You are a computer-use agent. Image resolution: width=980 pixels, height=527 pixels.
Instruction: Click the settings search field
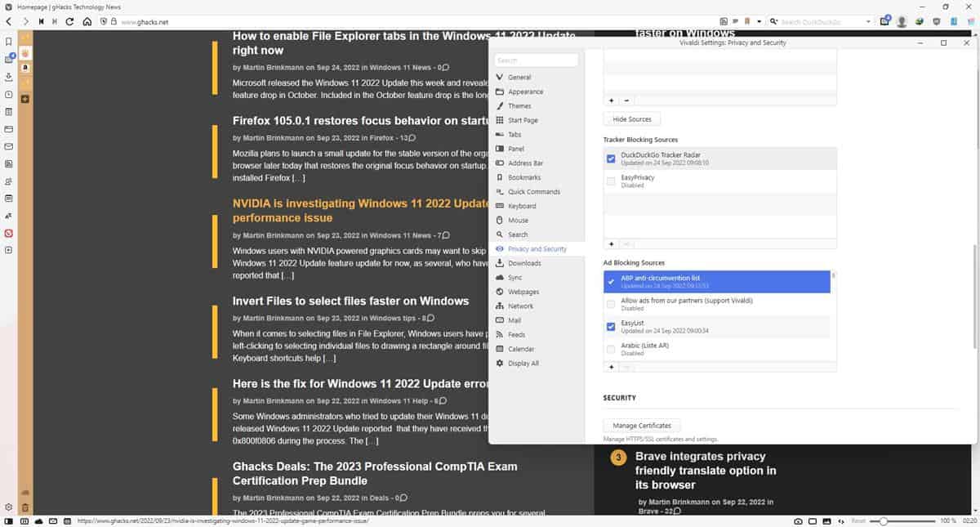pos(536,60)
